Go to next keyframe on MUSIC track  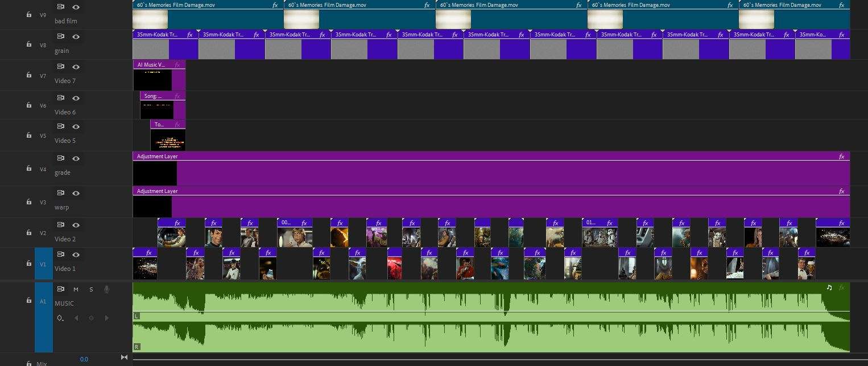tap(106, 318)
